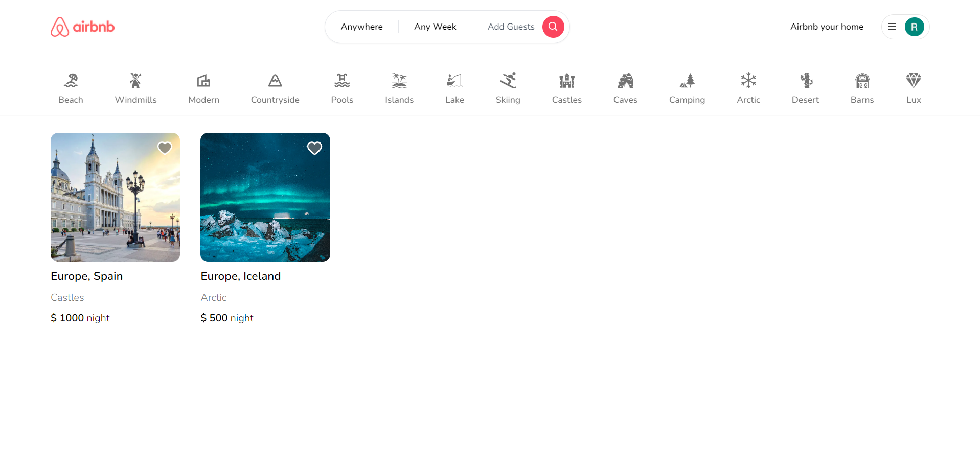Open the hamburger menu icon
The image size is (980, 476).
pos(892,27)
